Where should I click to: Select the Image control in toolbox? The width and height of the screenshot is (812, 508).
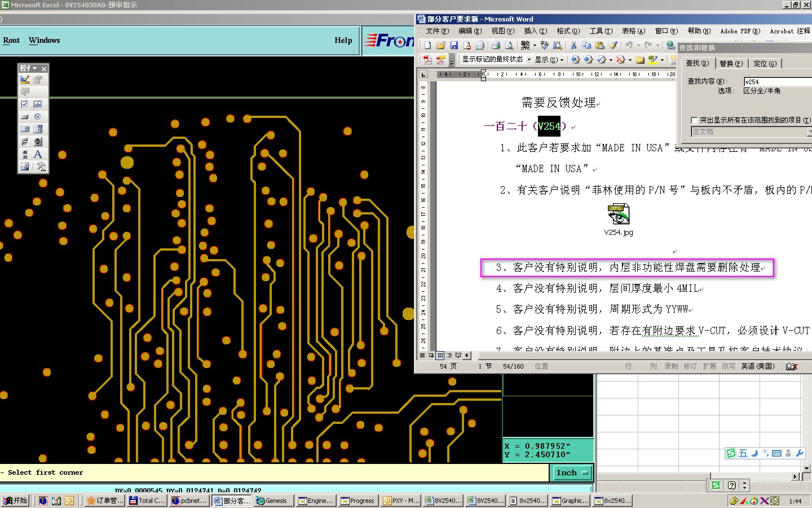pos(25,167)
